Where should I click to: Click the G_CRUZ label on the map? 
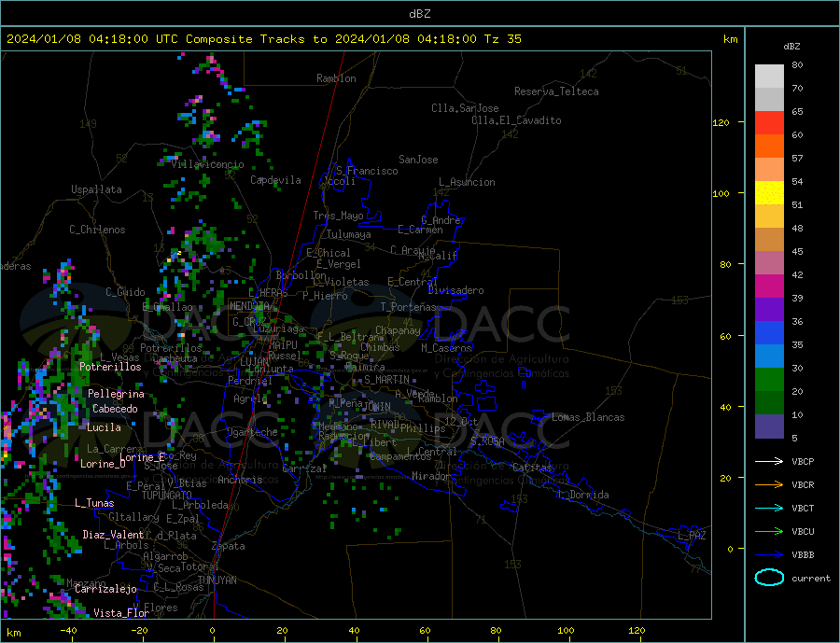tap(249, 321)
